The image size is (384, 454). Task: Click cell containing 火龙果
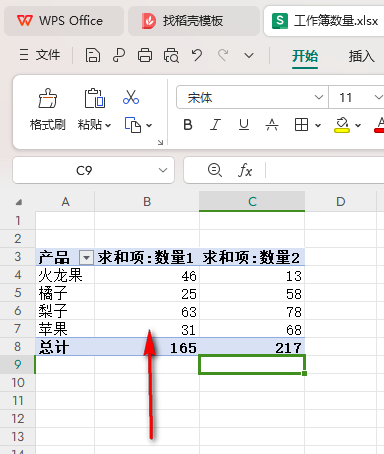pyautogui.click(x=65, y=275)
